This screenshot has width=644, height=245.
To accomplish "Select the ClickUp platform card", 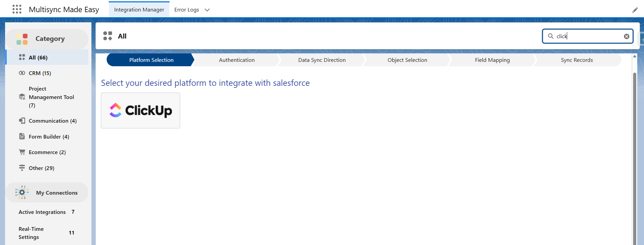I will click(141, 111).
